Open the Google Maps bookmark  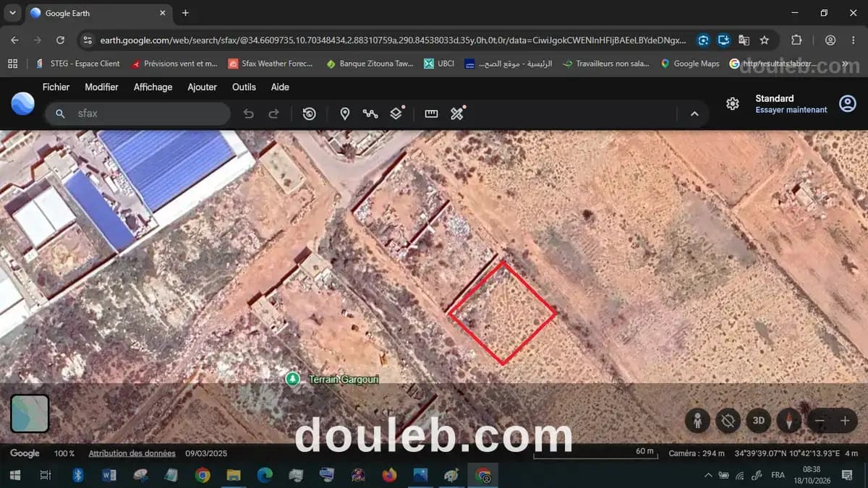pos(690,64)
